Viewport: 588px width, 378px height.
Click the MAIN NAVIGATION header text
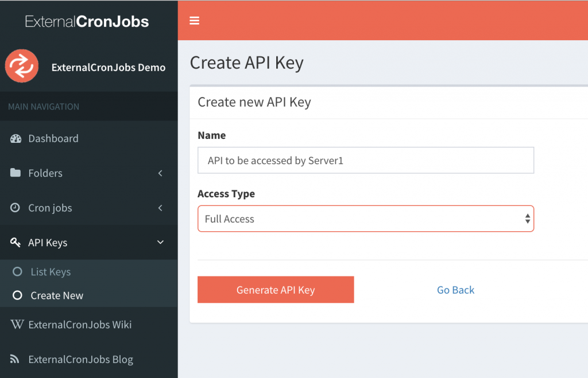[44, 107]
